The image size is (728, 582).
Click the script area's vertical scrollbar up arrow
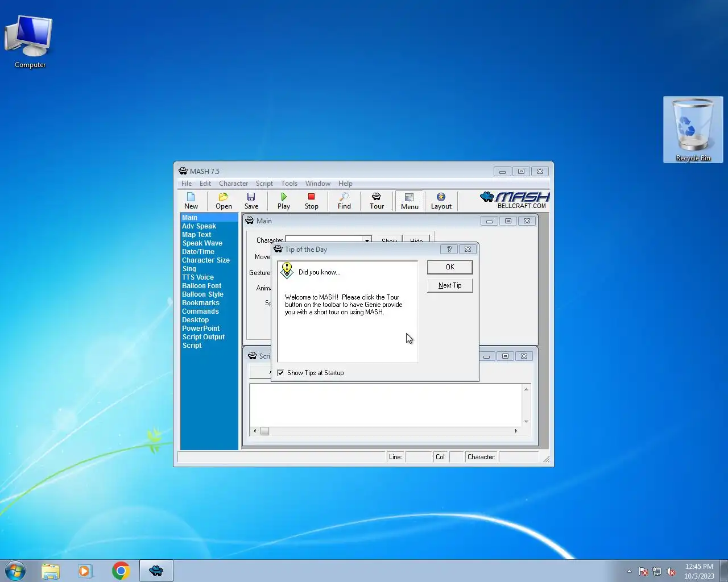pyautogui.click(x=526, y=389)
